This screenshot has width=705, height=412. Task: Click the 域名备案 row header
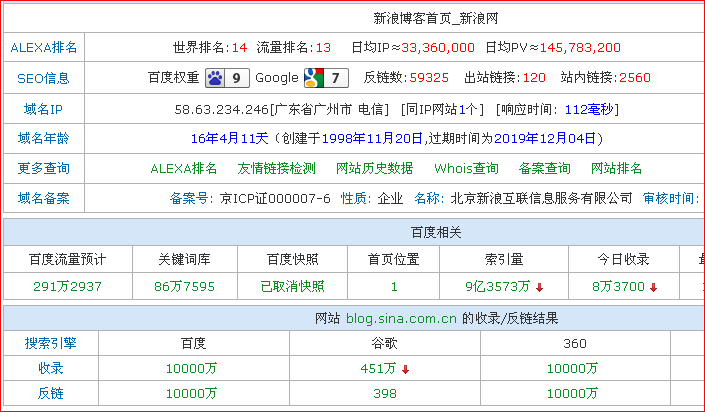point(44,198)
